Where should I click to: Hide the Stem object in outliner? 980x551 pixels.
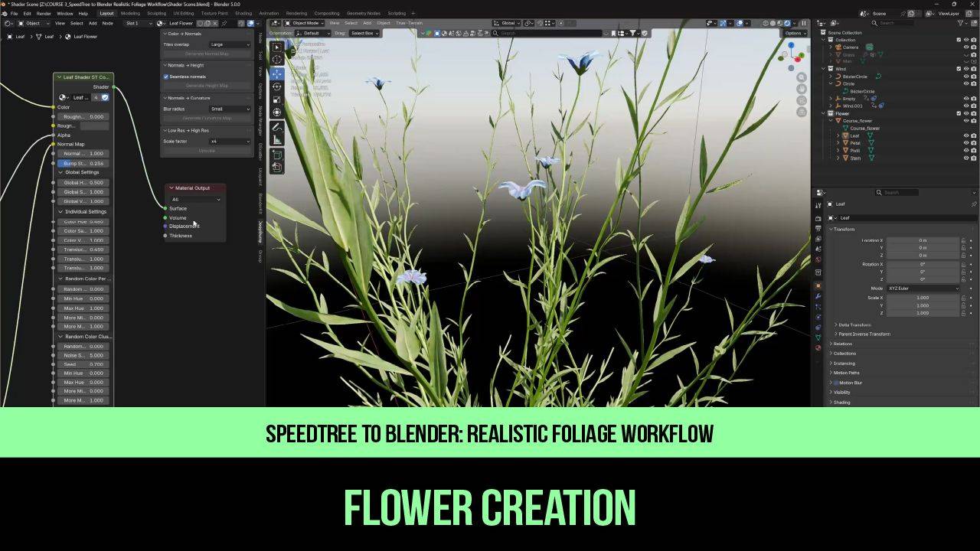click(966, 158)
